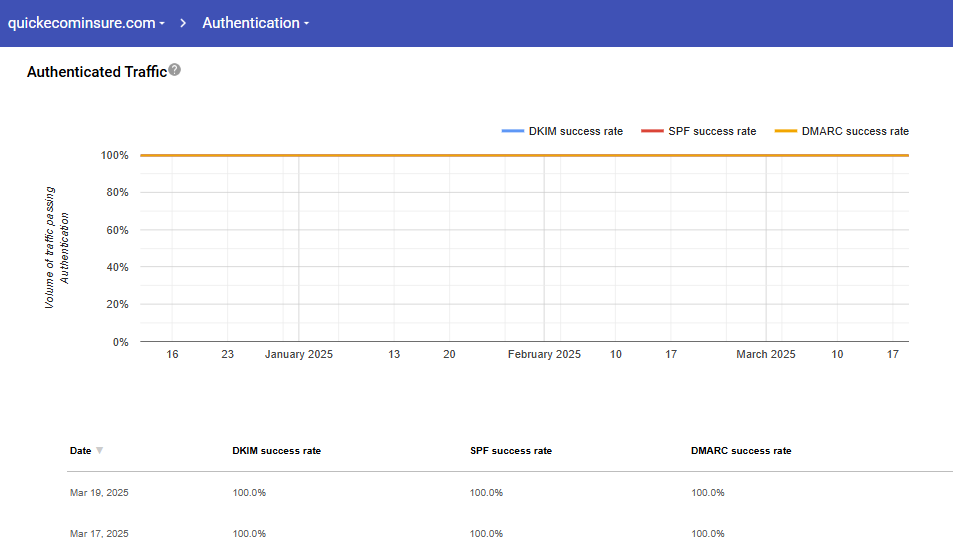Toggle DMARC success rate legend label
953x560 pixels.
pos(855,131)
